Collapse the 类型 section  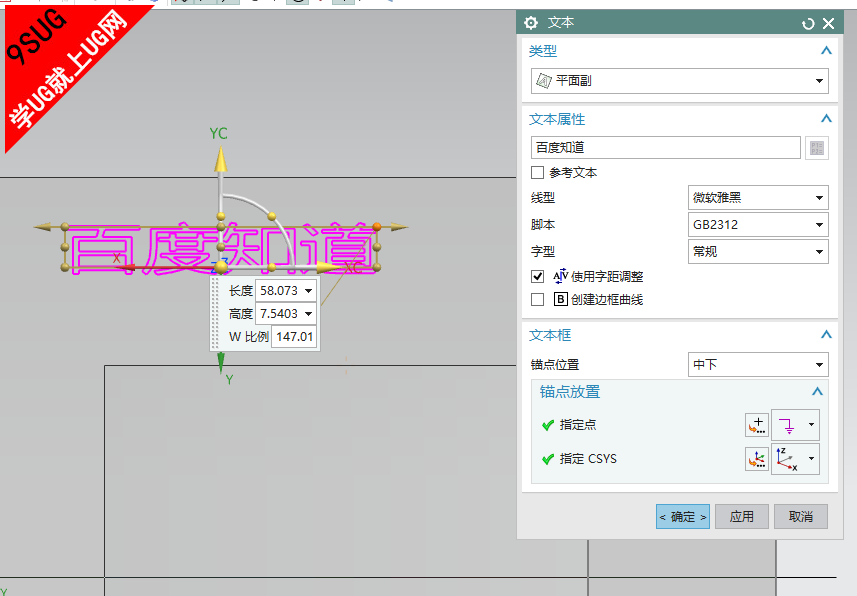point(826,51)
